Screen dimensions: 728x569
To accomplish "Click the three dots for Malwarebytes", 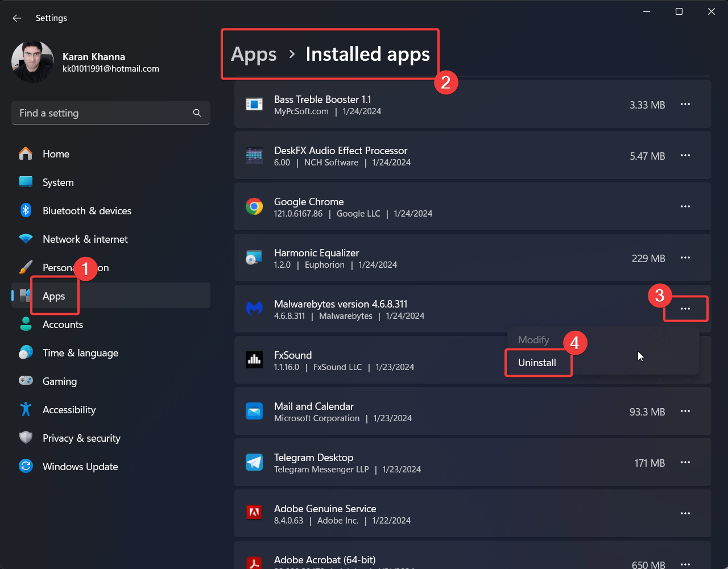I will [685, 309].
